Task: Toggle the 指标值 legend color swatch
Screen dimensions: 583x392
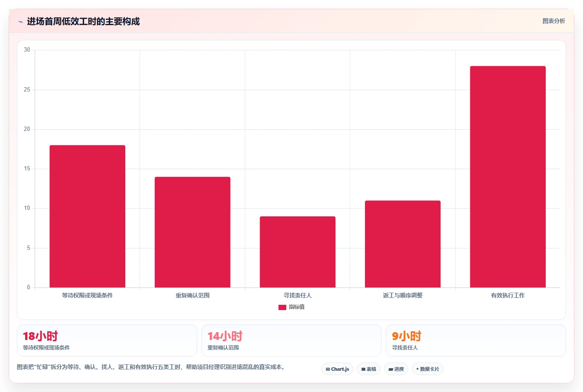Action: [282, 307]
